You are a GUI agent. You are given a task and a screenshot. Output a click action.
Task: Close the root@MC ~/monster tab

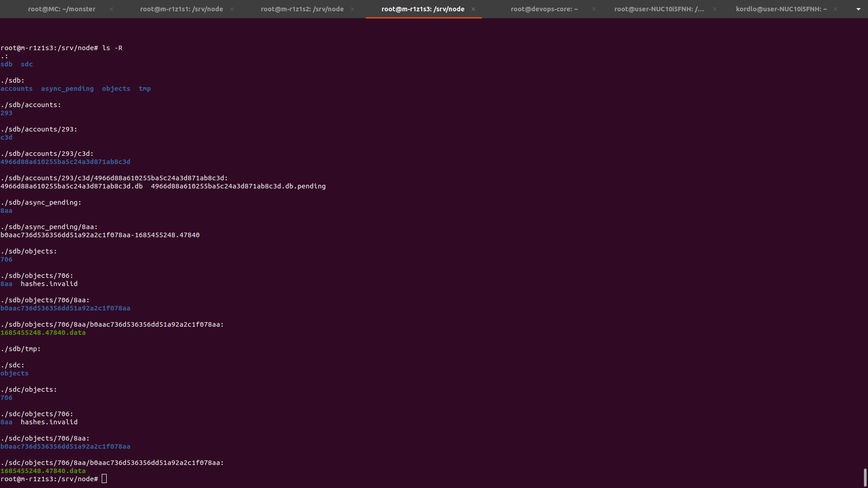111,9
